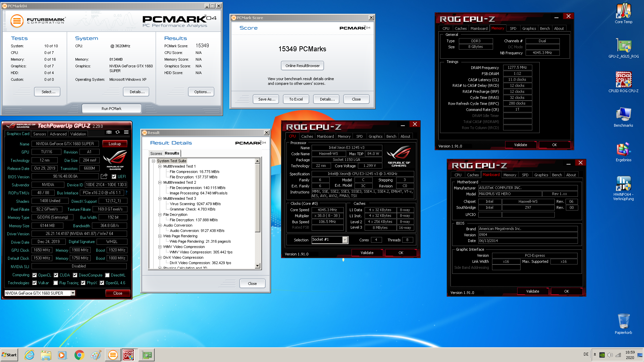The height and width of the screenshot is (362, 644).
Task: Toggle the OpenGL 4.6 checkbox
Action: pos(102,283)
